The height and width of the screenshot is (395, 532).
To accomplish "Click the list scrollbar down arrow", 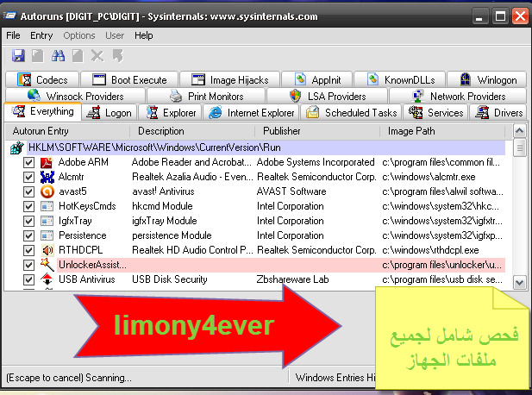I will tap(519, 282).
